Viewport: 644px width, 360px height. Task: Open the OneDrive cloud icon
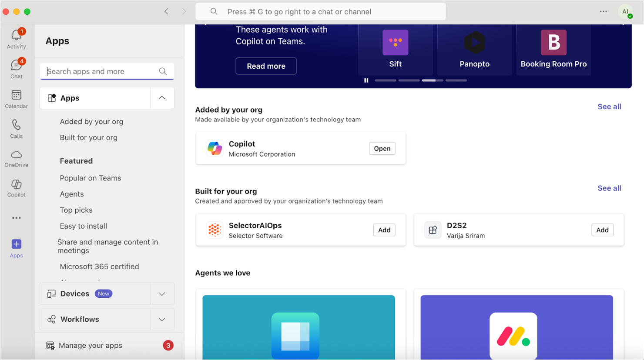coord(16,154)
